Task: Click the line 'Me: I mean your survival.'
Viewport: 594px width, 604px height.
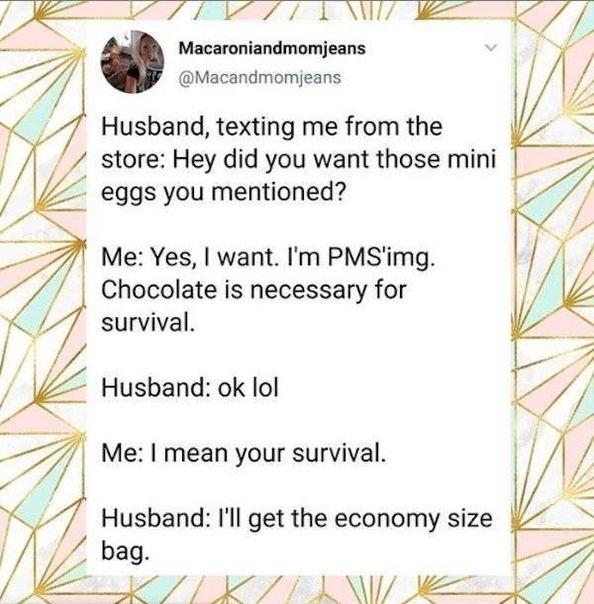Action: tap(243, 453)
